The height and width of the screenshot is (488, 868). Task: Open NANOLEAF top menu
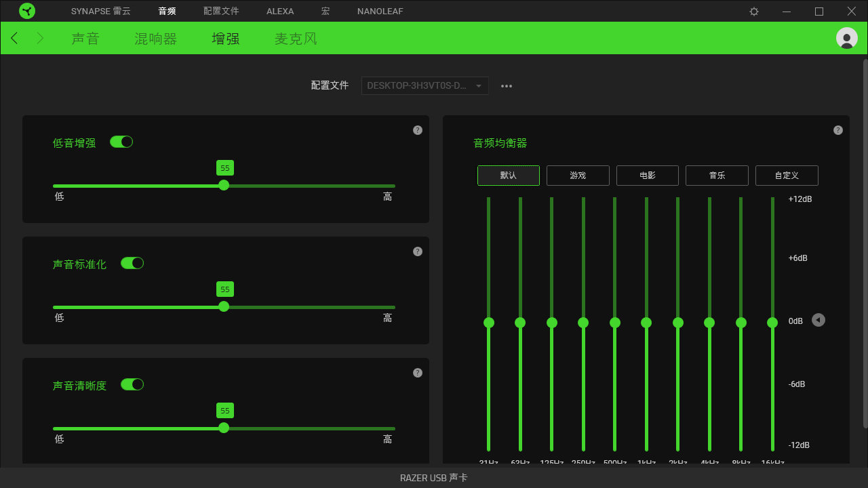click(380, 12)
